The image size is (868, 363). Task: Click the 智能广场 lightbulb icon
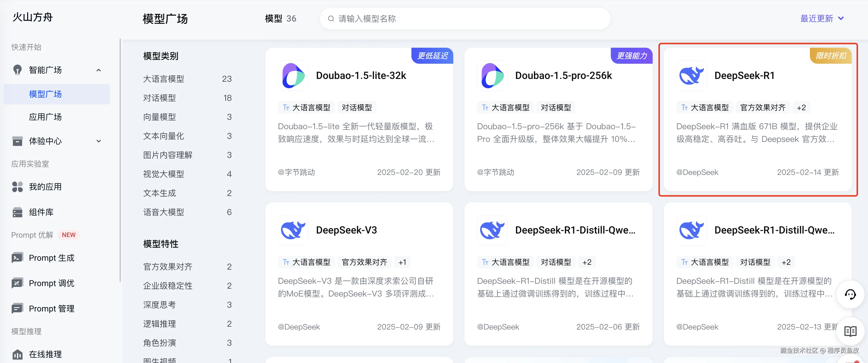pyautogui.click(x=17, y=70)
